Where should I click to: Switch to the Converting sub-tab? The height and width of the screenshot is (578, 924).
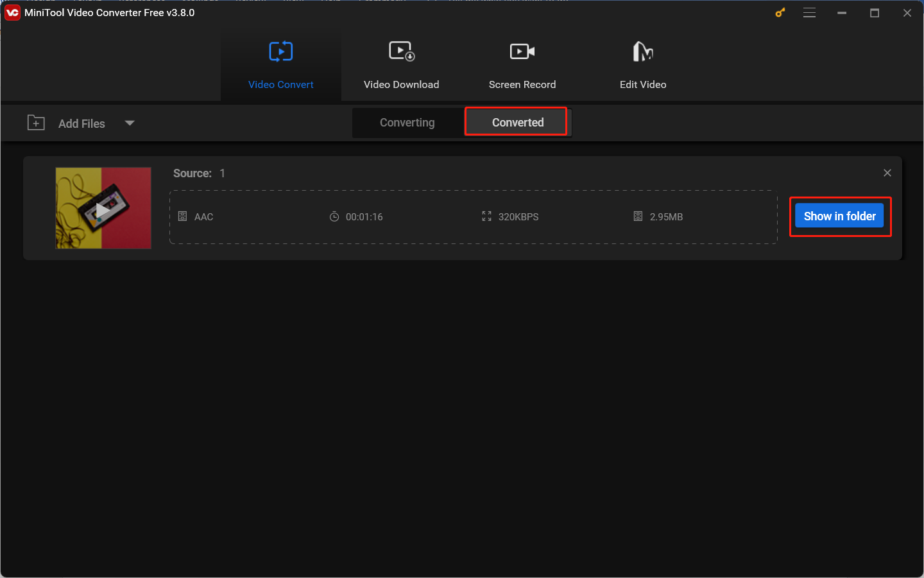coord(407,123)
